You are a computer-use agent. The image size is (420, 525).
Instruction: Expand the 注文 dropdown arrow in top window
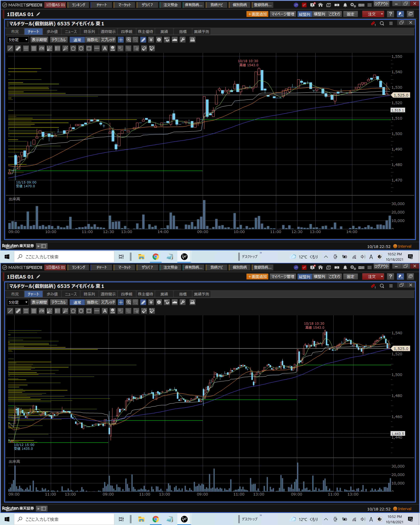(x=381, y=14)
